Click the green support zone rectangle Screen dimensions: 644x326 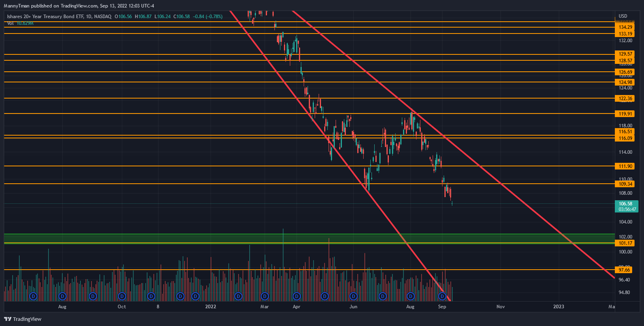[309, 238]
